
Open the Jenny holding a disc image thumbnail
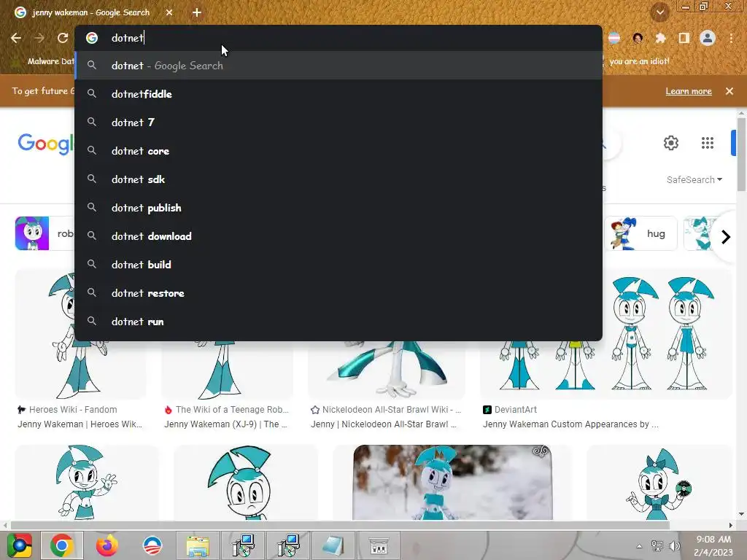pos(659,482)
